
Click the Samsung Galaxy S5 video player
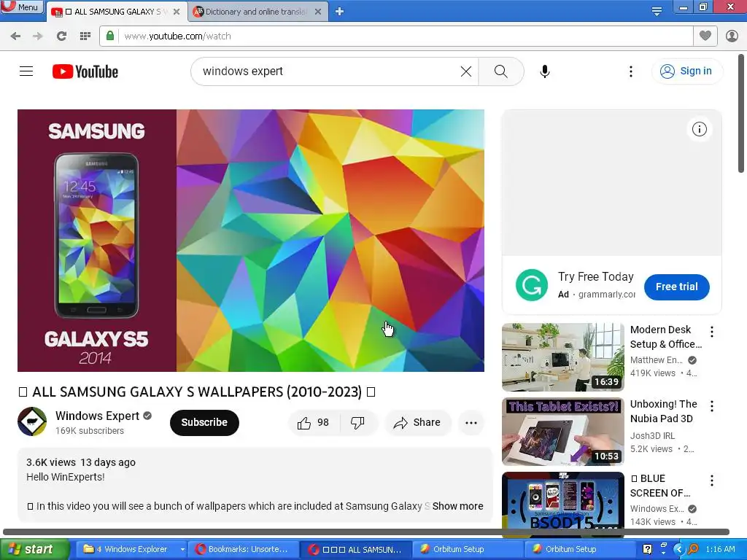251,241
